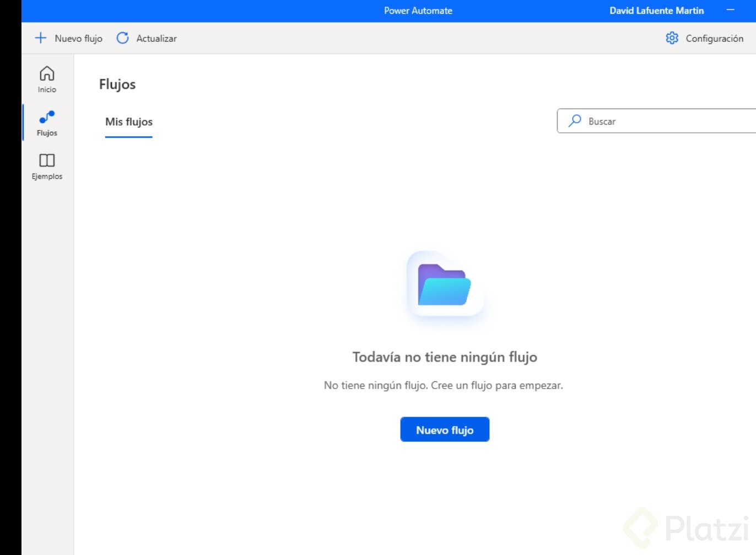Click the magnifier icon in search box

coord(575,121)
